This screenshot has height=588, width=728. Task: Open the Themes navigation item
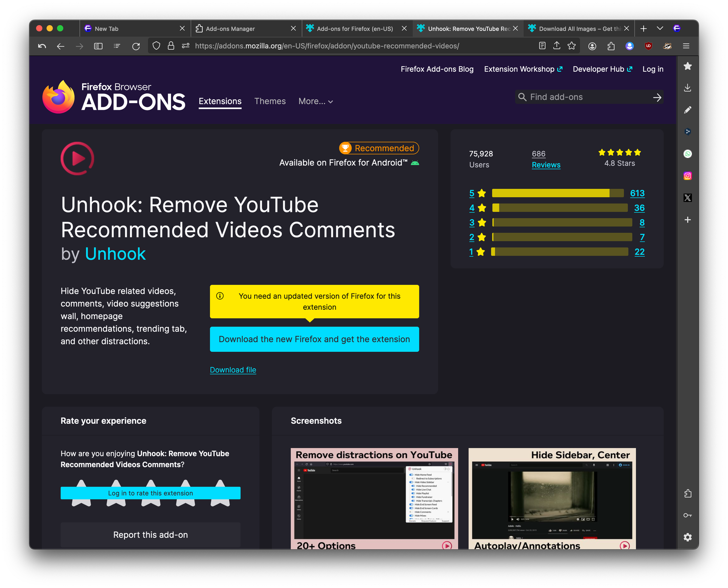[270, 101]
